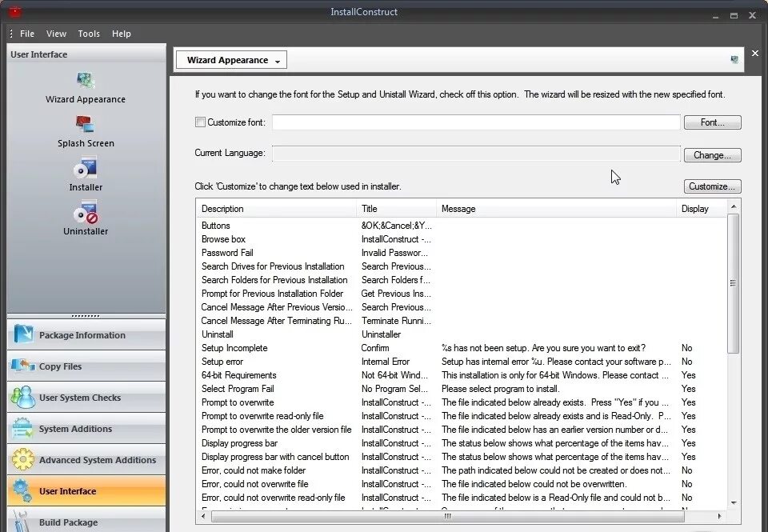Image resolution: width=768 pixels, height=532 pixels.
Task: Select the Password Fail row
Action: (x=462, y=254)
